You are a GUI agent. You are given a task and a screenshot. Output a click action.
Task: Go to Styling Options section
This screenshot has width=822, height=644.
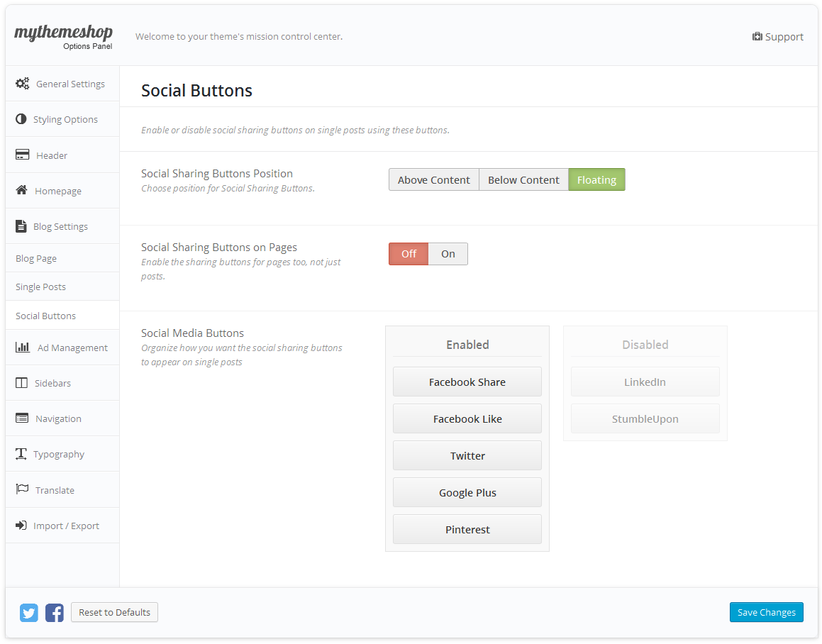[65, 120]
